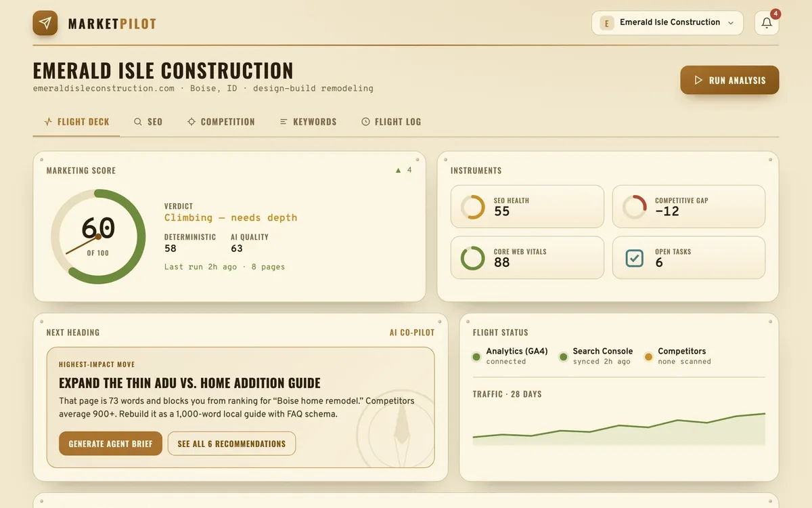Viewport: 812px width, 508px height.
Task: Click the Expand the Thin ADU guide heading
Action: (x=189, y=383)
